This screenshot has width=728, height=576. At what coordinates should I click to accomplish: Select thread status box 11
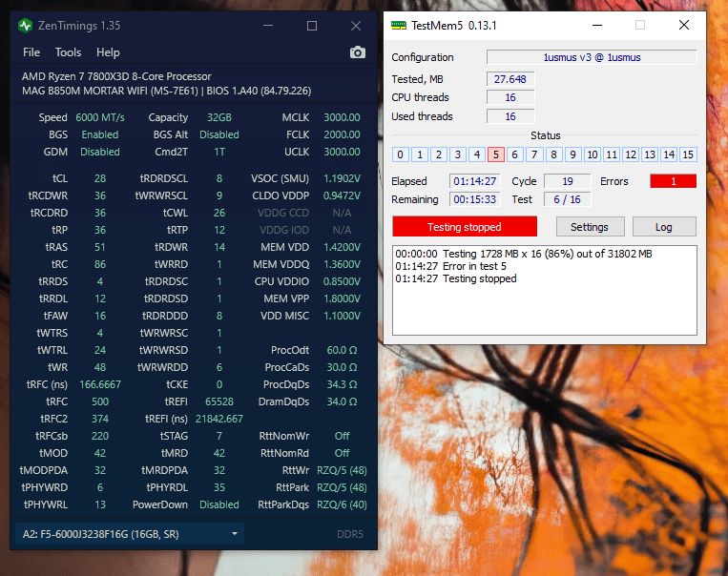click(612, 154)
